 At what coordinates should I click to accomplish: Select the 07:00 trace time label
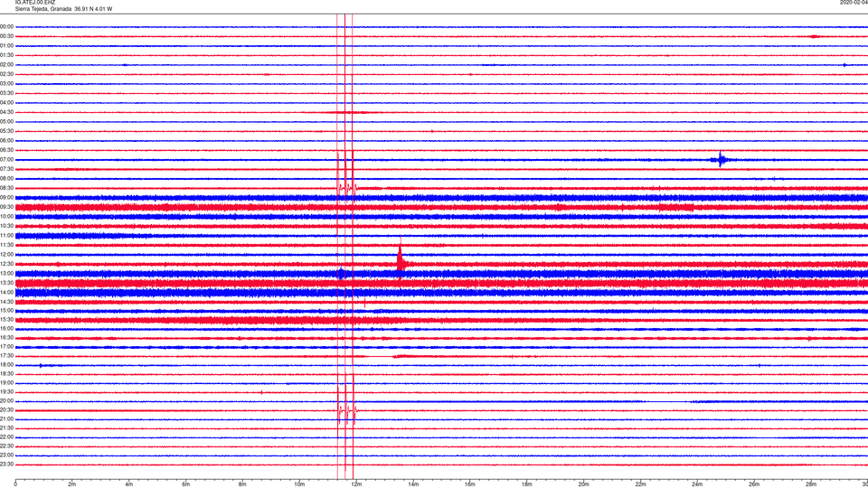click(x=7, y=160)
